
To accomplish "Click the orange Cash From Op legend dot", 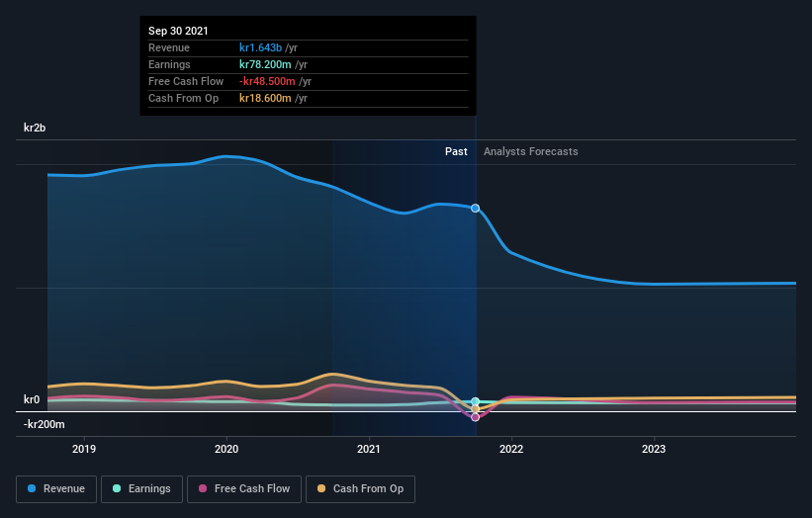I will point(321,488).
